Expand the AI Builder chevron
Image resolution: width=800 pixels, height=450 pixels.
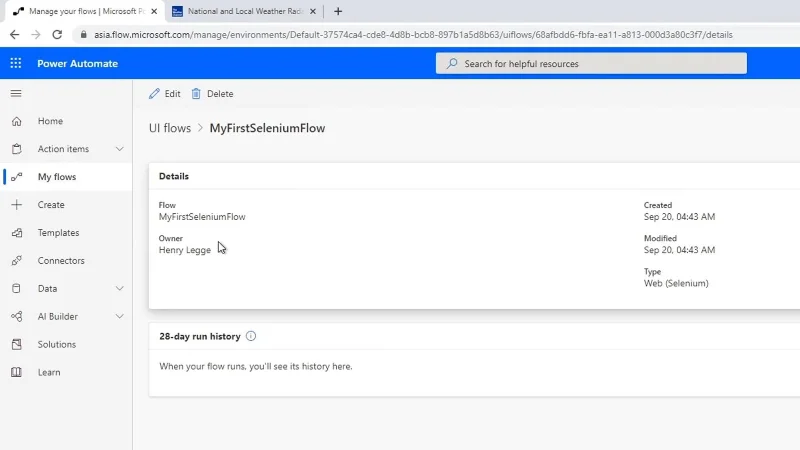119,316
